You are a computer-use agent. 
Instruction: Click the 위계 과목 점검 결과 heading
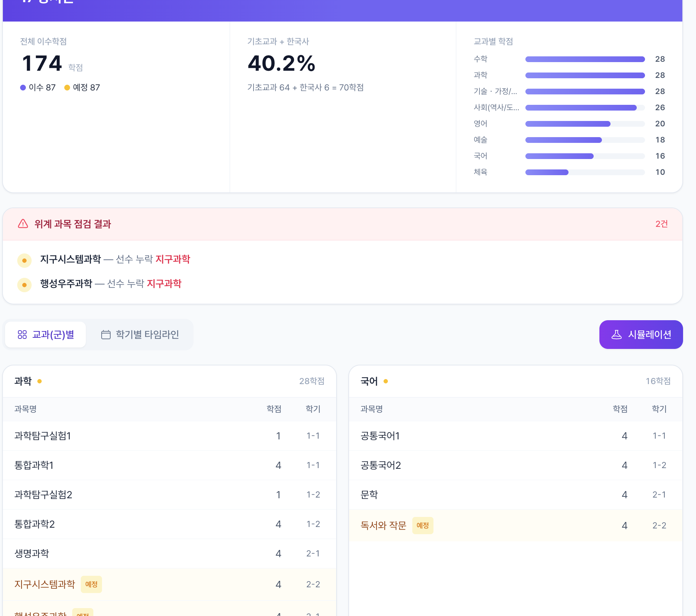point(73,224)
